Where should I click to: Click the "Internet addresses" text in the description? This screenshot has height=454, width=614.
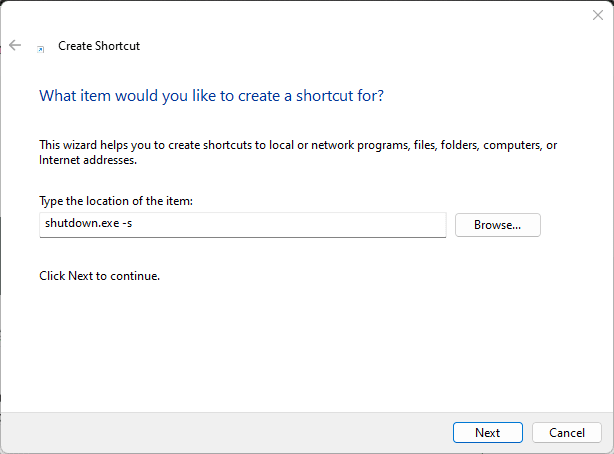(87, 160)
